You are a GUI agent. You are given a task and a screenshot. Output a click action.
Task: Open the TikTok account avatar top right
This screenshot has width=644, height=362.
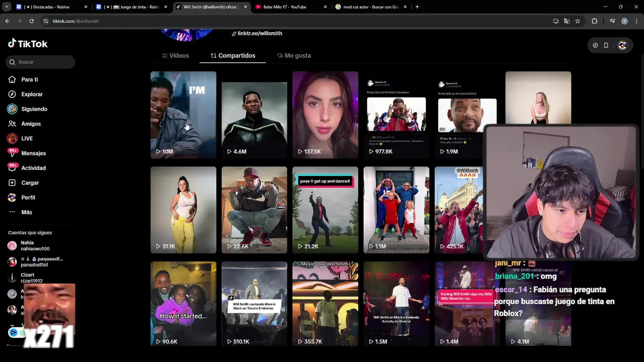coord(622,45)
